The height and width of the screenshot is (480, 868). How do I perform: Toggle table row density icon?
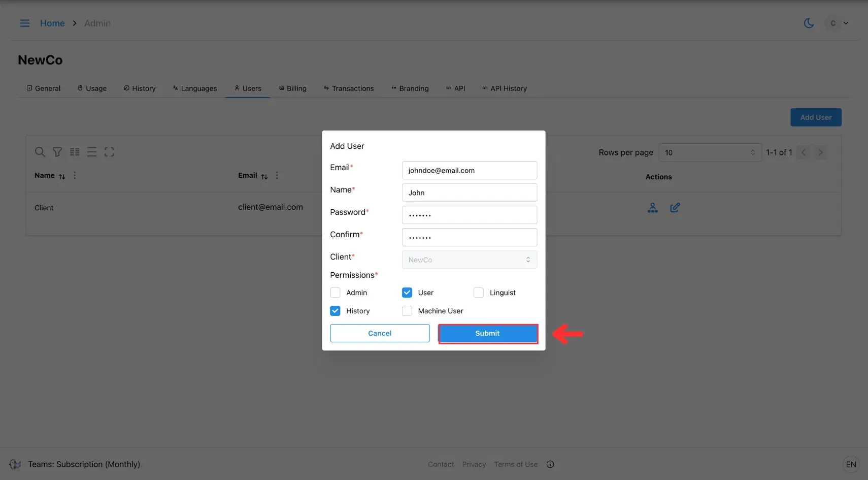(92, 152)
